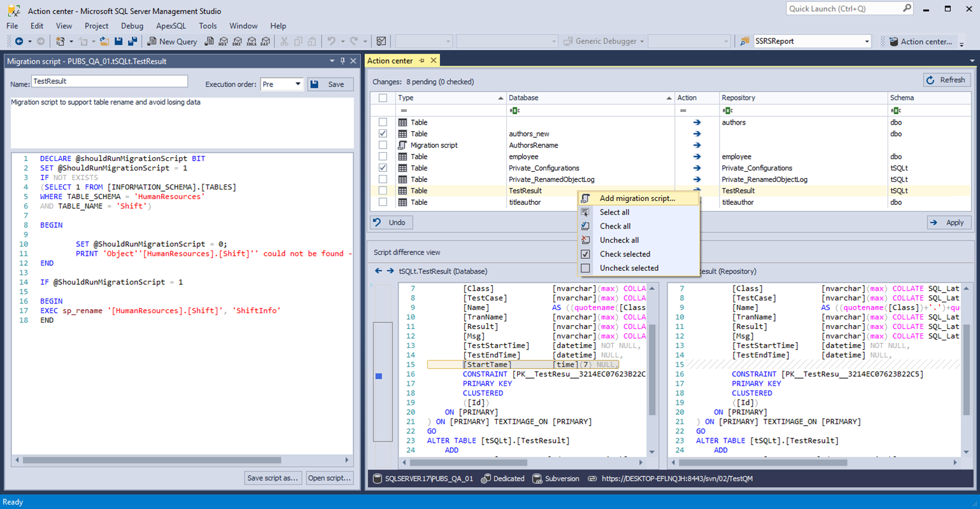Click the pin icon on Action center tab
The width and height of the screenshot is (980, 509).
tap(422, 60)
